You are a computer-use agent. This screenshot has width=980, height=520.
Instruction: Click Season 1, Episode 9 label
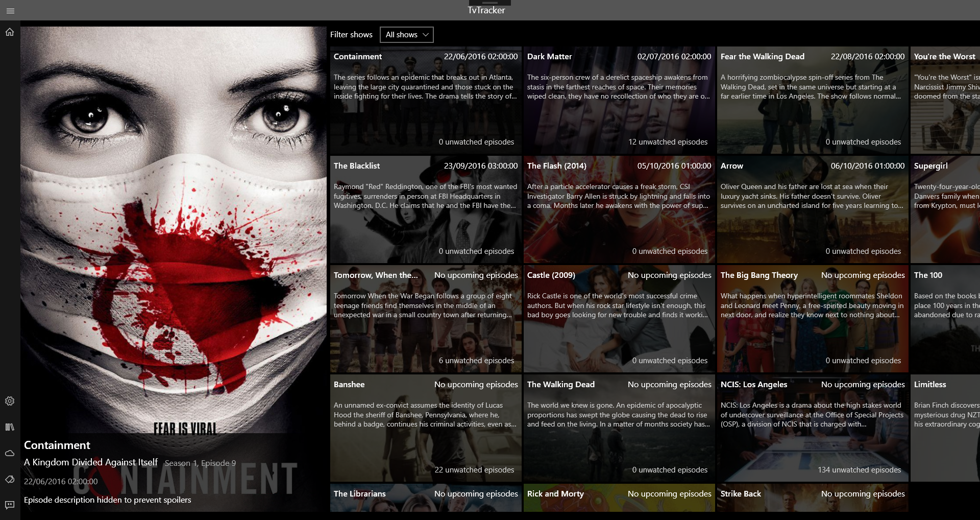click(x=200, y=463)
